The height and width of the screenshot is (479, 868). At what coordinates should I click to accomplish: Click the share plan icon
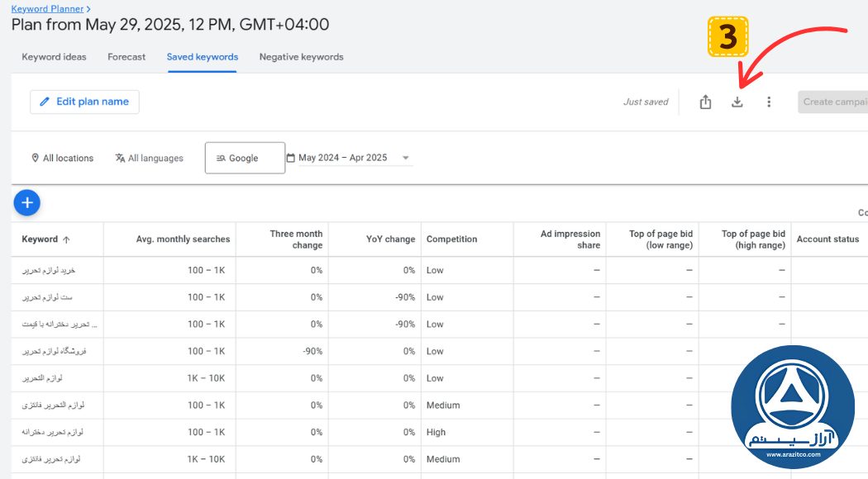(x=705, y=102)
